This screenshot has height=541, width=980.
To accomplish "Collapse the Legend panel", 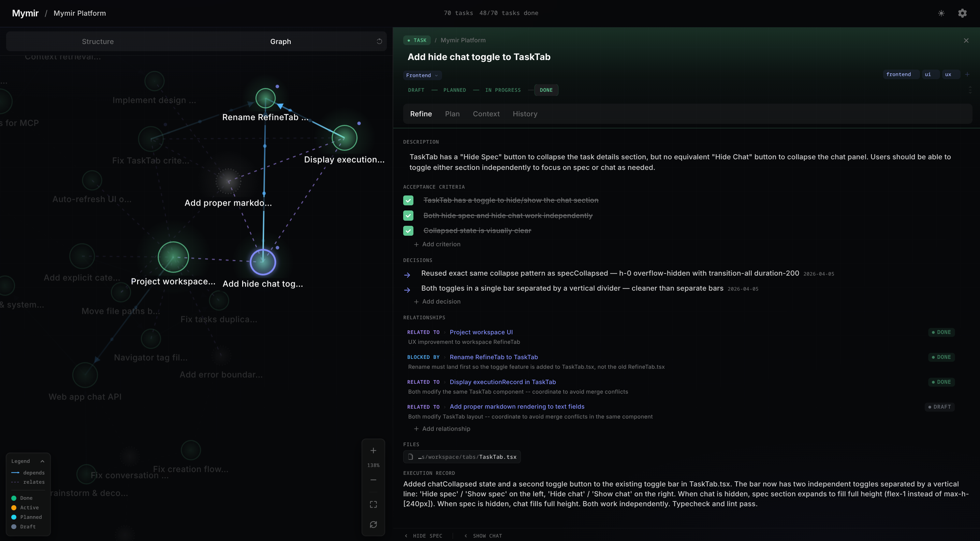I will click(42, 461).
